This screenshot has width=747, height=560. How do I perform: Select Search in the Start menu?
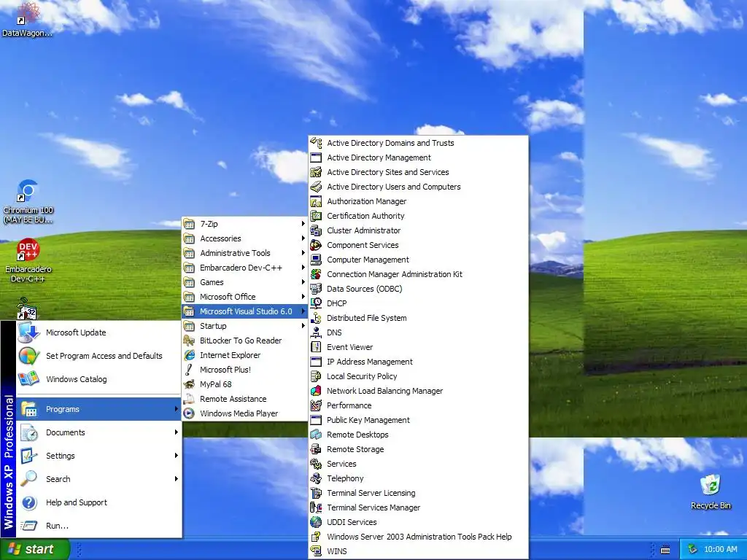click(98, 479)
